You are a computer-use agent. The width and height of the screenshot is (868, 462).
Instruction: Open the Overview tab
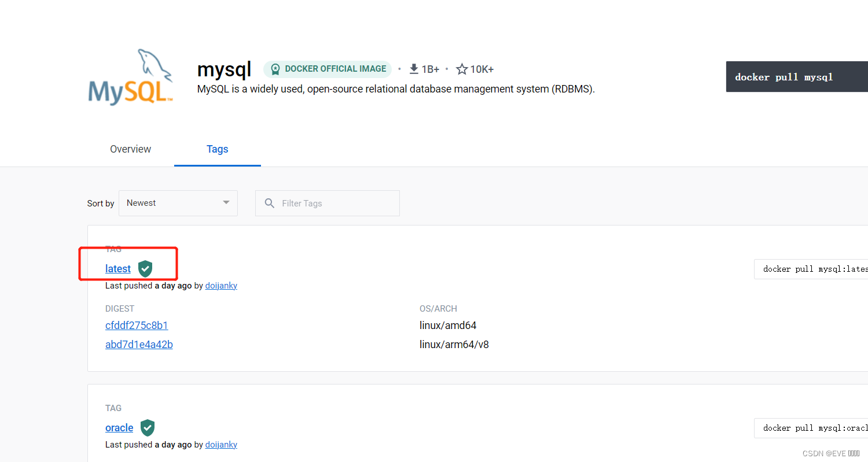[131, 149]
